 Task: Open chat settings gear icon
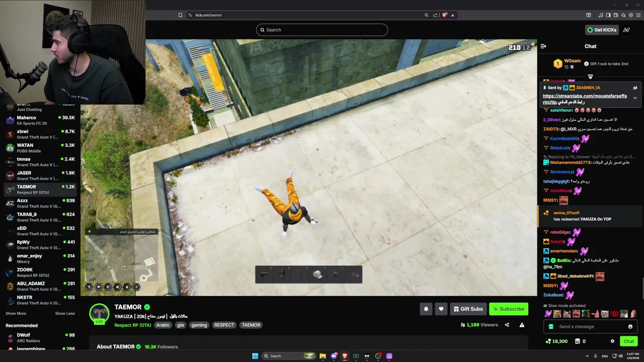click(612, 341)
